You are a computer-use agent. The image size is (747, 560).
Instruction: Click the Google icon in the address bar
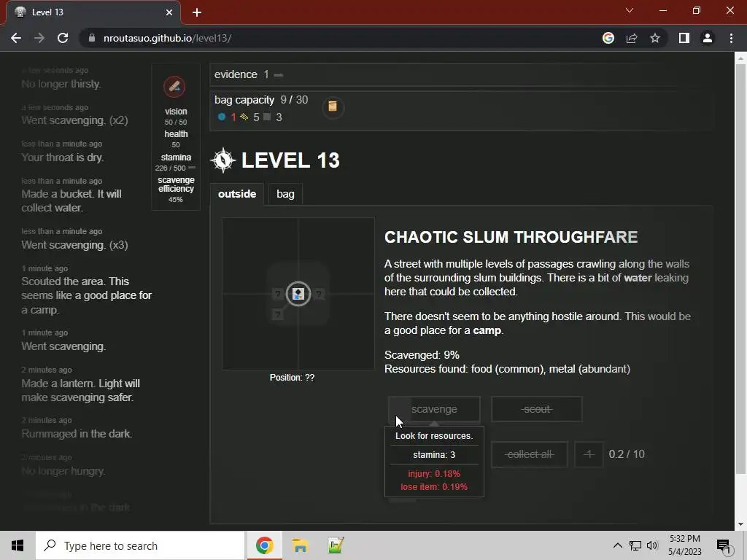(608, 38)
